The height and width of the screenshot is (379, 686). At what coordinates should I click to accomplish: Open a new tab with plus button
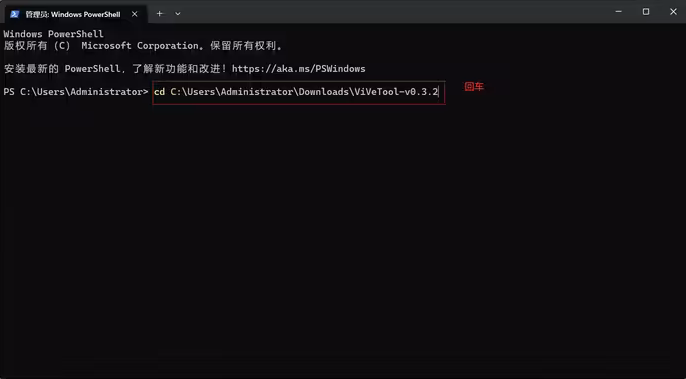click(160, 14)
